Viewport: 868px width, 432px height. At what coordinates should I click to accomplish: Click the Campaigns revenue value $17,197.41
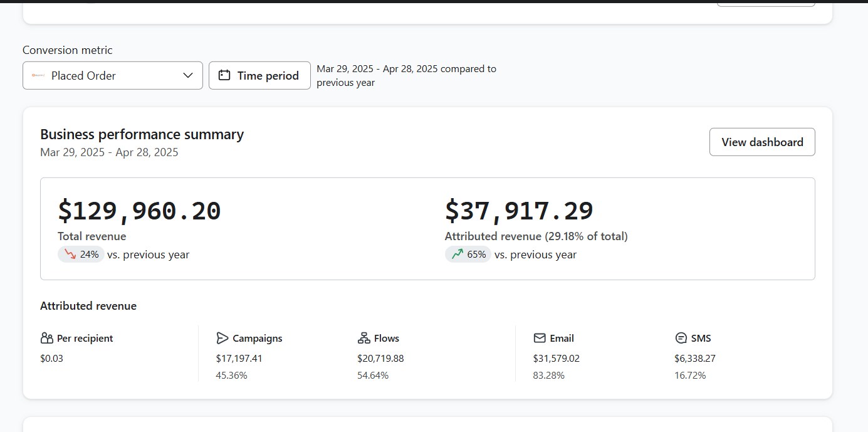[x=239, y=359]
